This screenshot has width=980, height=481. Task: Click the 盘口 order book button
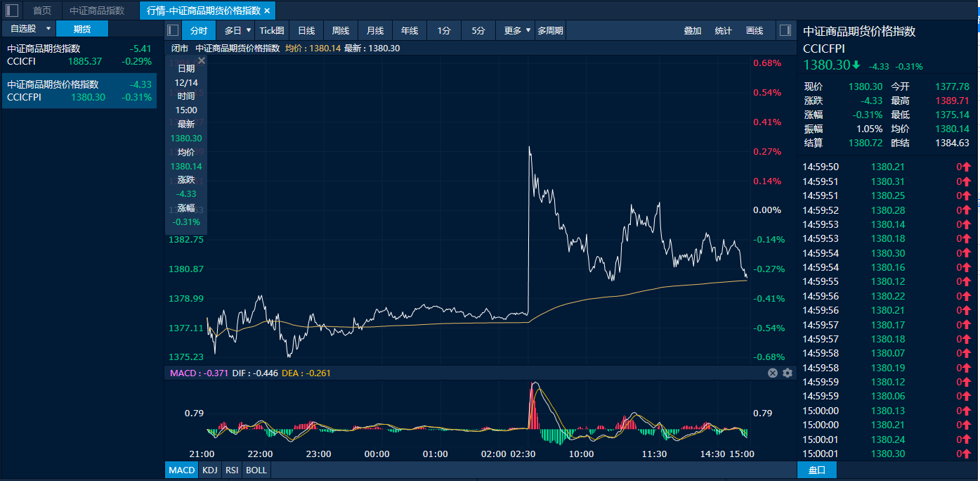pyautogui.click(x=817, y=470)
